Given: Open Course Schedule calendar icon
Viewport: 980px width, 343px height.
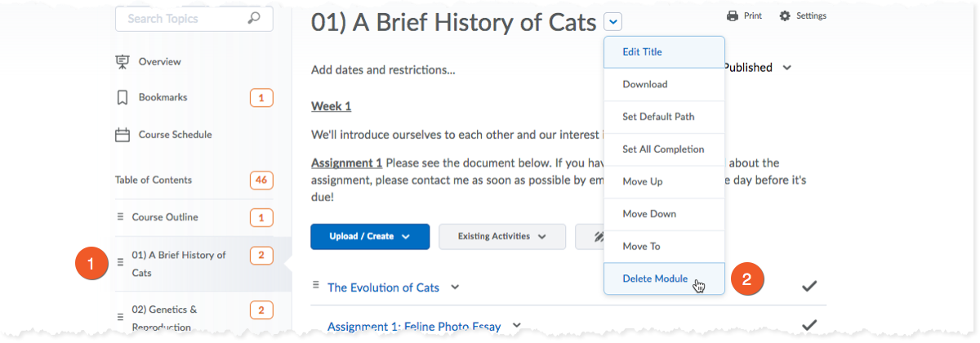Looking at the screenshot, I should [122, 135].
